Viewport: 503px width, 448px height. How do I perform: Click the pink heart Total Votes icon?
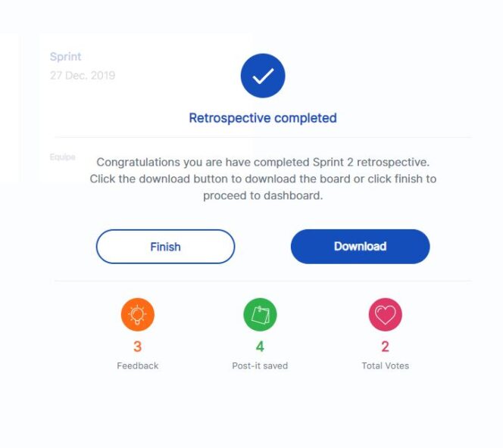[x=386, y=314]
